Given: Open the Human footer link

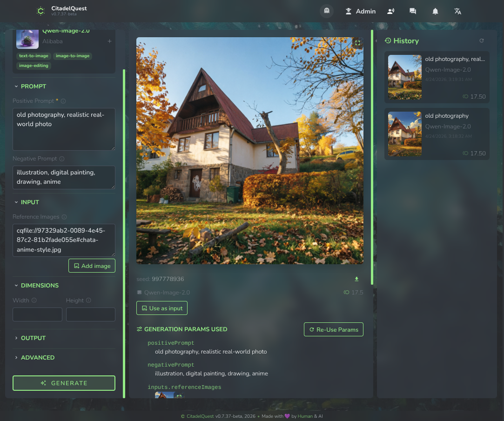Looking at the screenshot, I should point(305,416).
